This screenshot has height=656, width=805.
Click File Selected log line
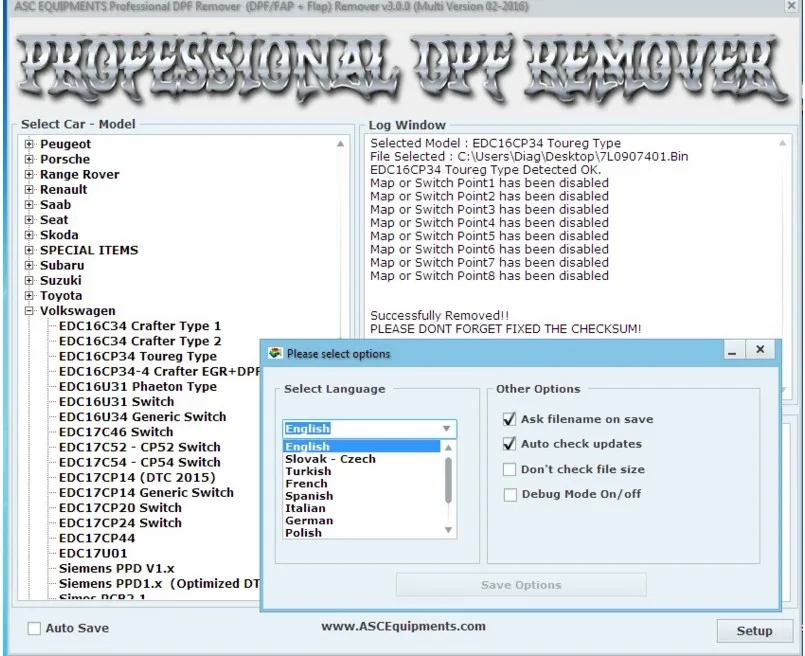pos(529,156)
